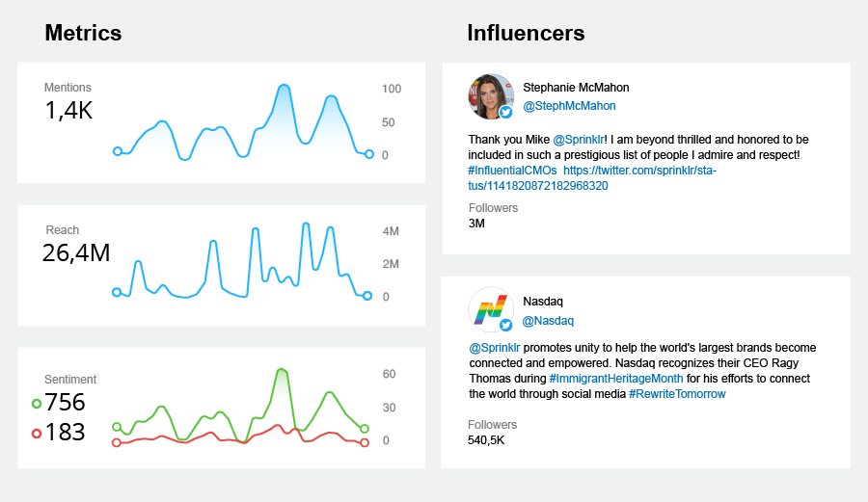Click @Sprinklr mention in the Nasdaq tweet
This screenshot has height=502, width=868.
495,348
